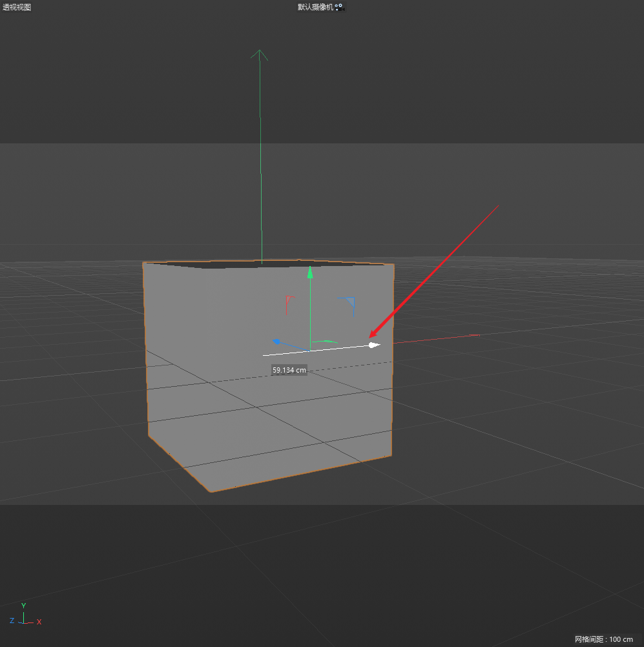This screenshot has width=644, height=647.
Task: Click the 网格间距 : 100 cm grid spacing text
Action: pos(604,639)
